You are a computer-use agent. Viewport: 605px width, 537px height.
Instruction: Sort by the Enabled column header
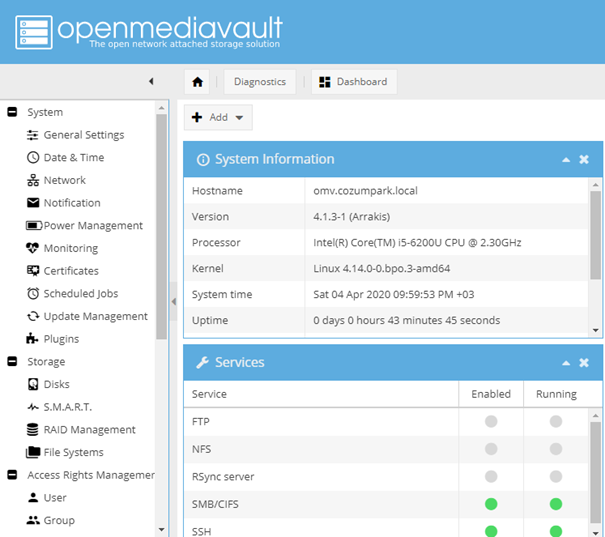[491, 394]
